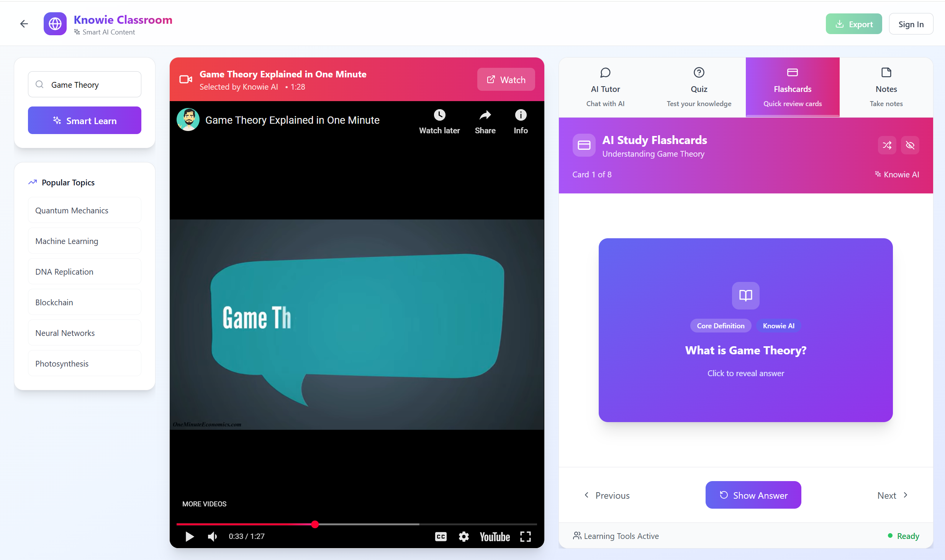
Task: Open video on YouTube logo
Action: (495, 537)
